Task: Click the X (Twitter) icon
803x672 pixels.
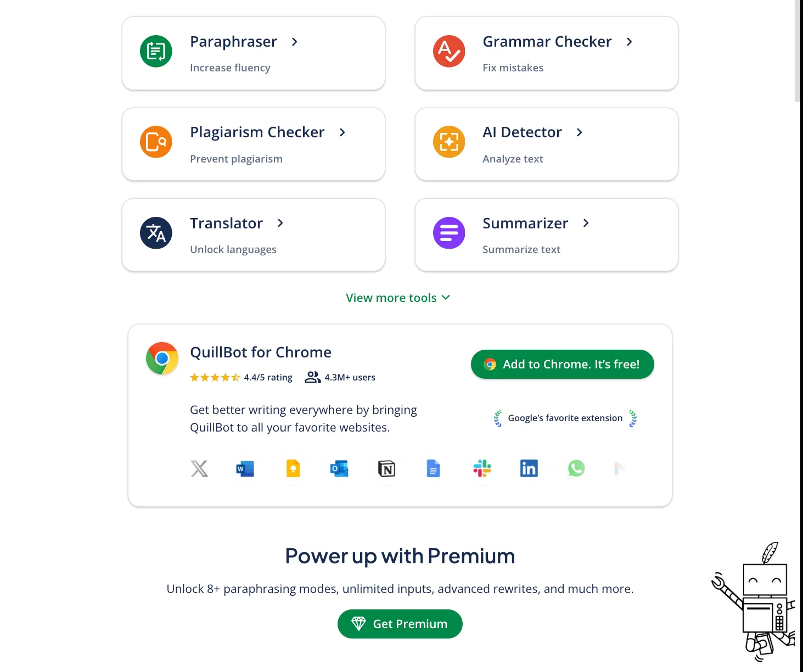Action: pos(199,468)
